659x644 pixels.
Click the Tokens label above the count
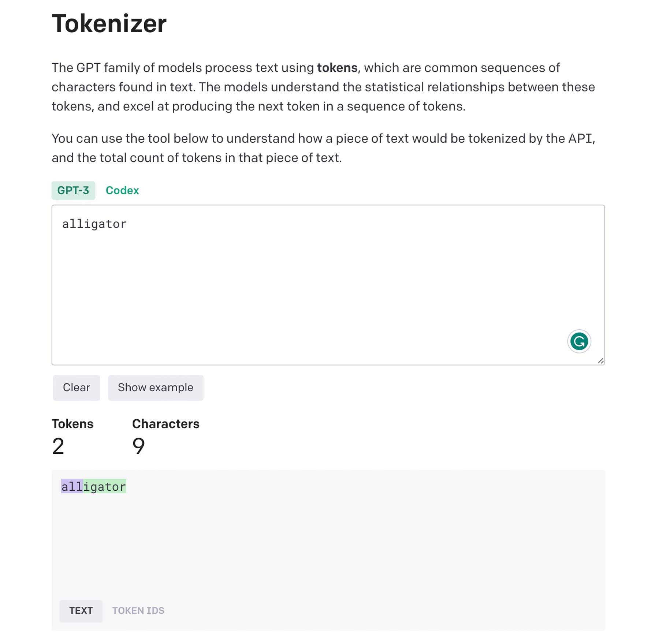coord(72,424)
